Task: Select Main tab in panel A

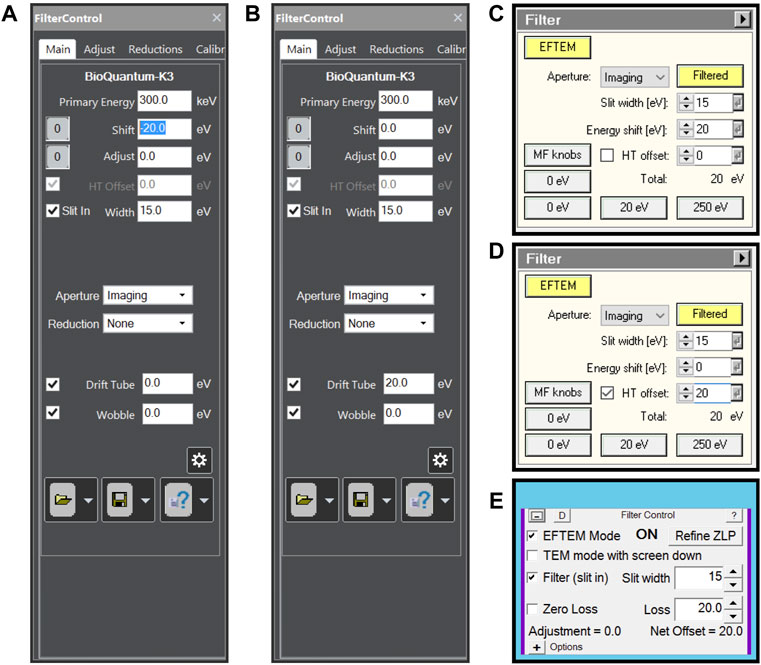Action: tap(58, 50)
